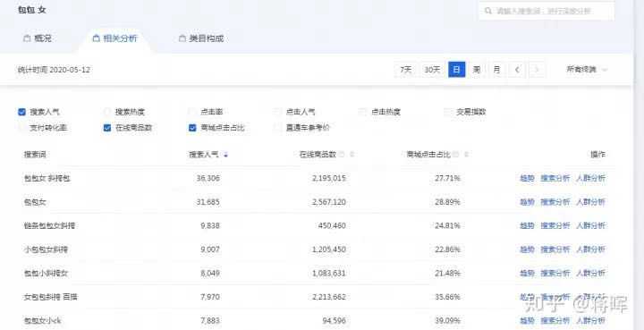Click the bag icon beside 类目构成

[182, 38]
